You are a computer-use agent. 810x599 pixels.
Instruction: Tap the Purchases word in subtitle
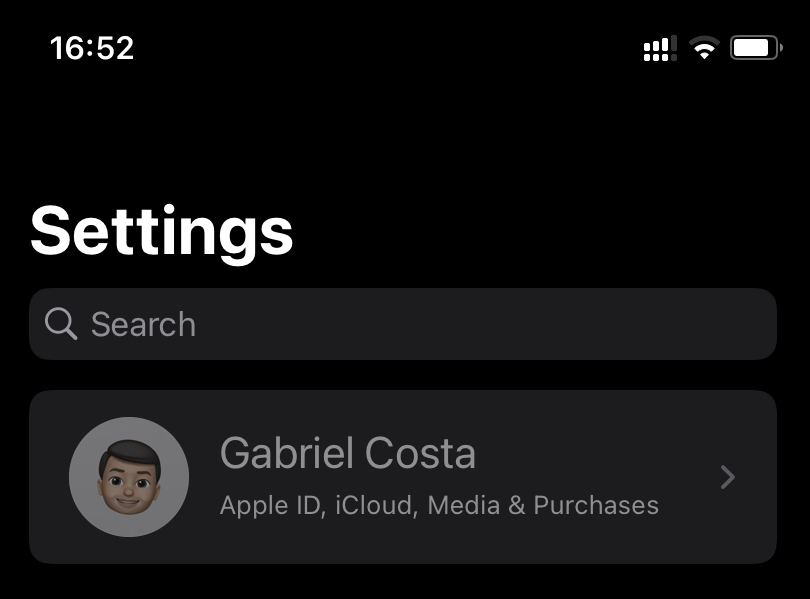click(596, 505)
